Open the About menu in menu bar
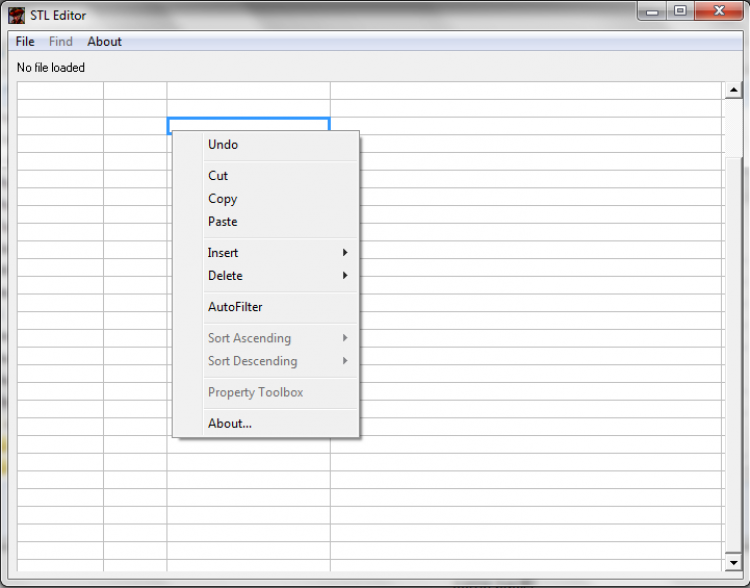 [104, 42]
